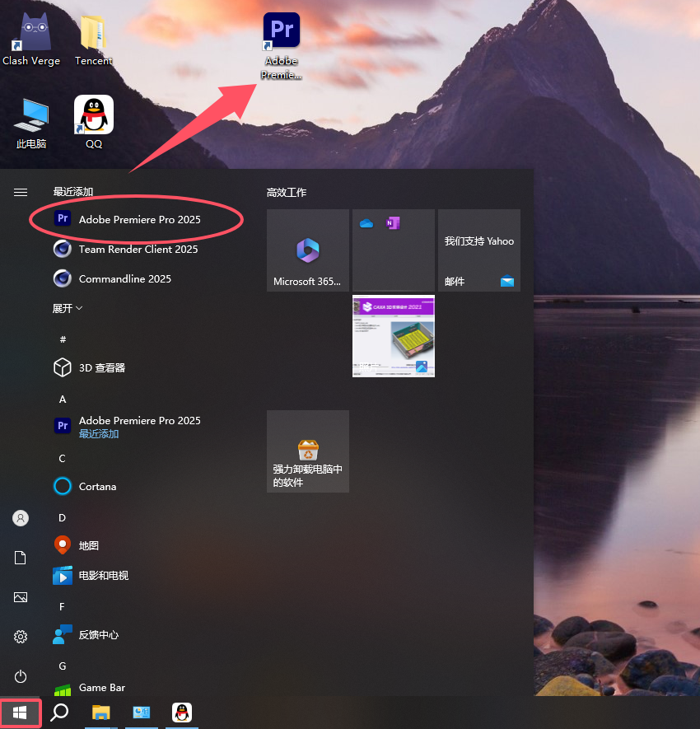Select Commandline 2025 in recently added
Screen dimensions: 700x729
124,279
